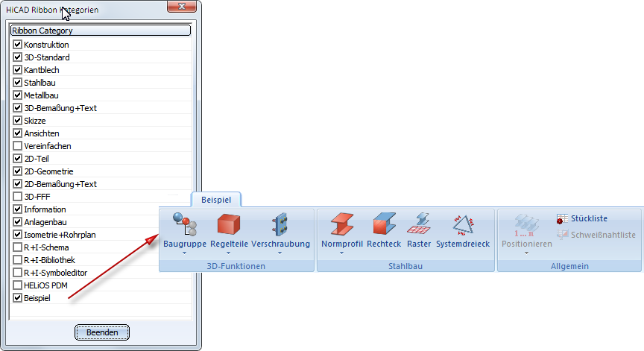Select the Beispiel ribbon tab

click(216, 200)
